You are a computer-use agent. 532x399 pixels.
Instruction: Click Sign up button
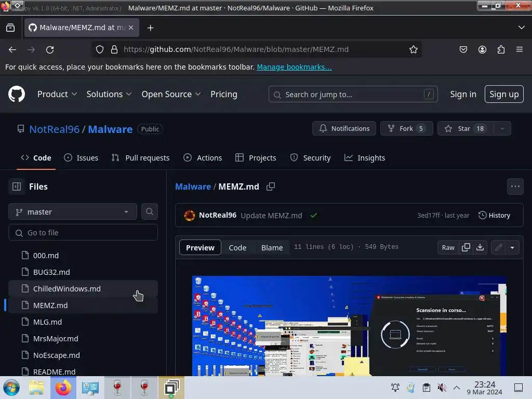click(x=504, y=94)
